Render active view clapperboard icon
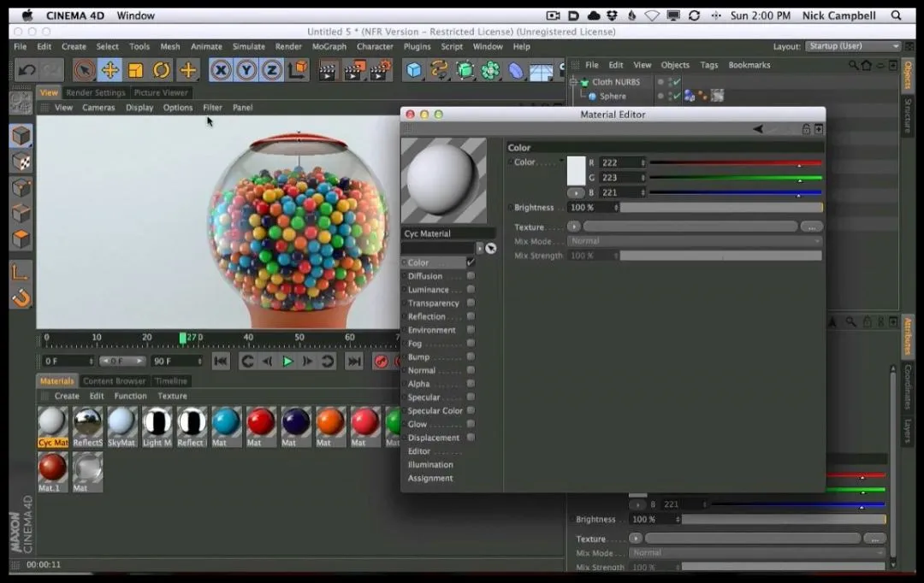924x583 pixels. tap(328, 71)
